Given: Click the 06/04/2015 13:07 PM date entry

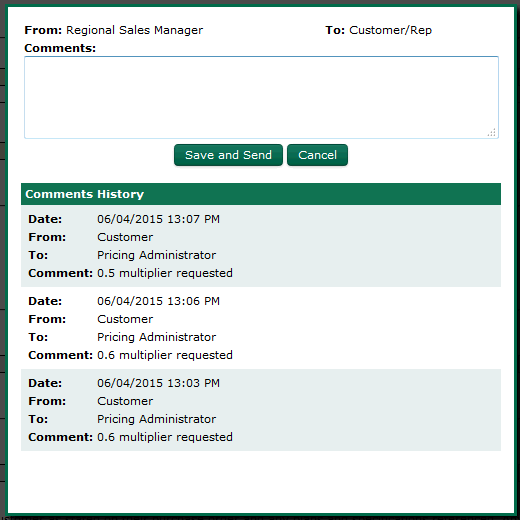Looking at the screenshot, I should (x=158, y=219).
